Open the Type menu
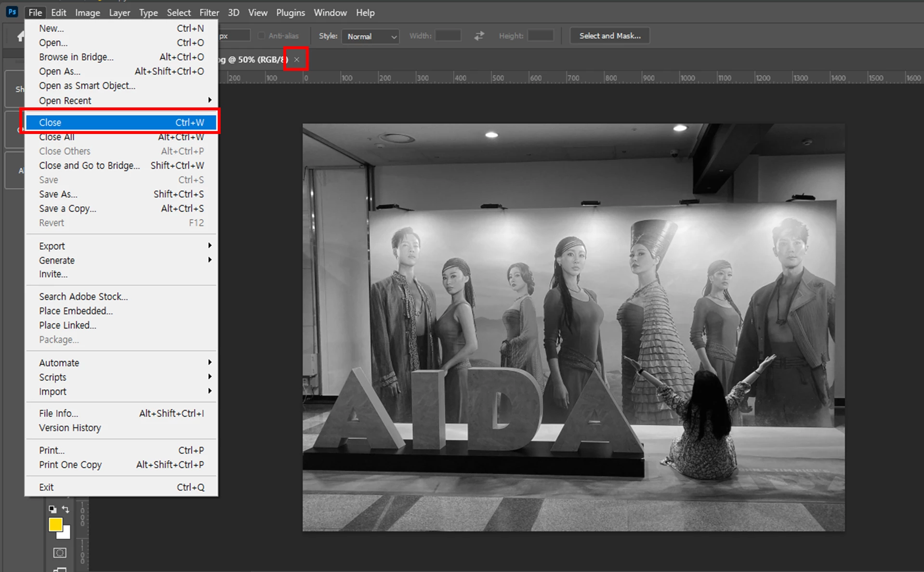The image size is (924, 572). [148, 13]
